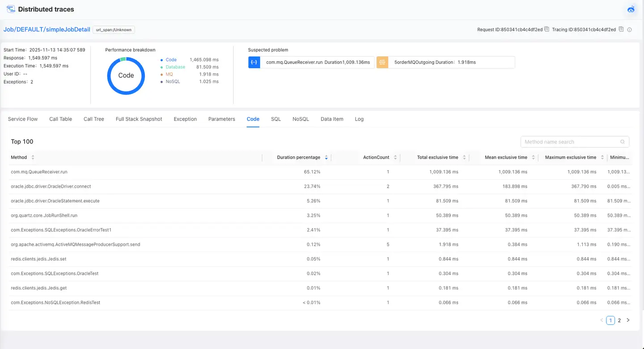Click the orange MQ icon for 5orderMQOutgoing
The height and width of the screenshot is (349, 644).
(x=382, y=63)
